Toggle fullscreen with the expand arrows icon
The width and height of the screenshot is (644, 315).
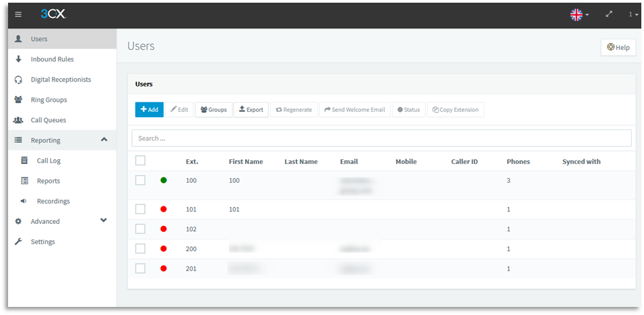[x=609, y=14]
